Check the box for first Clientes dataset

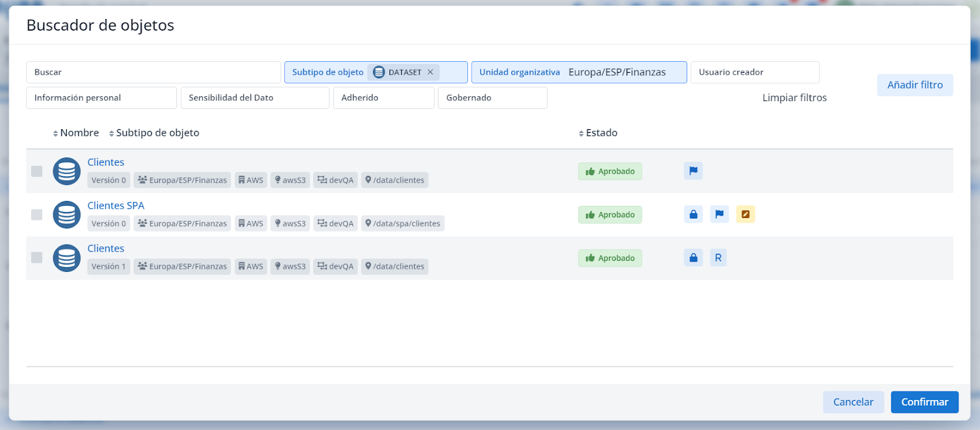37,172
